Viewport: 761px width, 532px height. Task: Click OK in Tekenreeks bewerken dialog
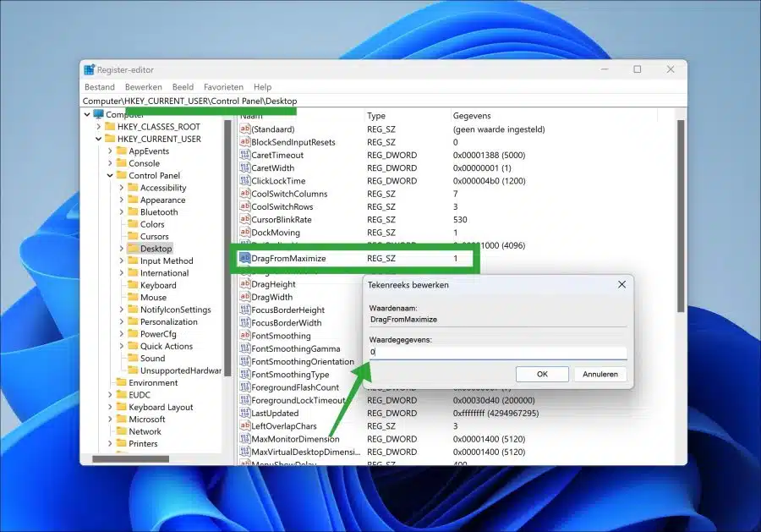click(542, 374)
